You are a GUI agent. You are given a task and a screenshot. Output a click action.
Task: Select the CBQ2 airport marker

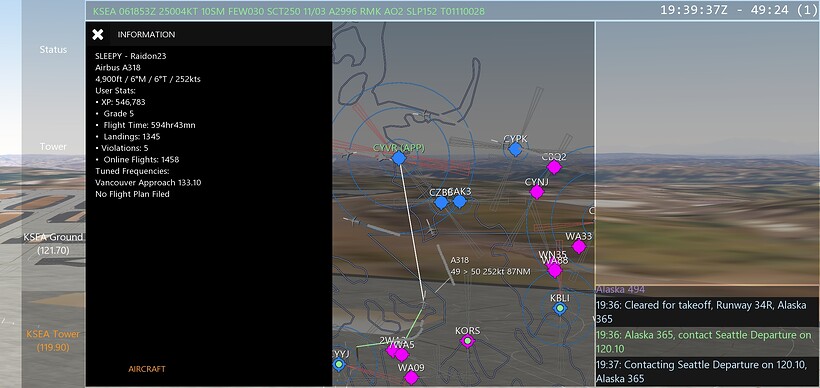554,167
